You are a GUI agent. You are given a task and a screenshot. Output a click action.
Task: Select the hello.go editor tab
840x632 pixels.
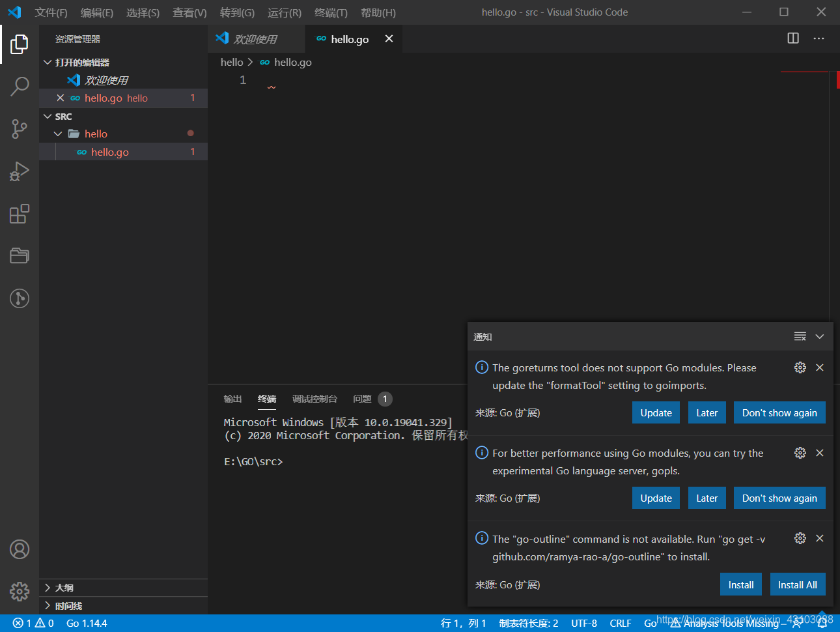coord(354,39)
